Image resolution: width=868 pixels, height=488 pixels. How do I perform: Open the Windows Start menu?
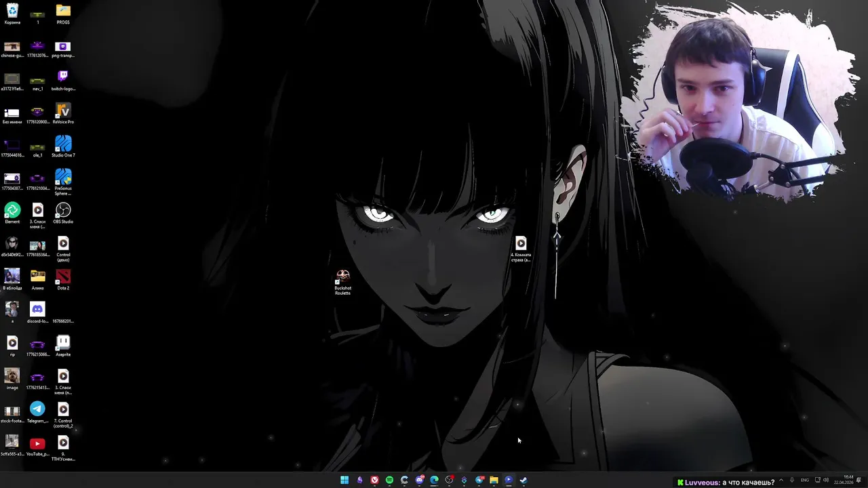pyautogui.click(x=344, y=480)
